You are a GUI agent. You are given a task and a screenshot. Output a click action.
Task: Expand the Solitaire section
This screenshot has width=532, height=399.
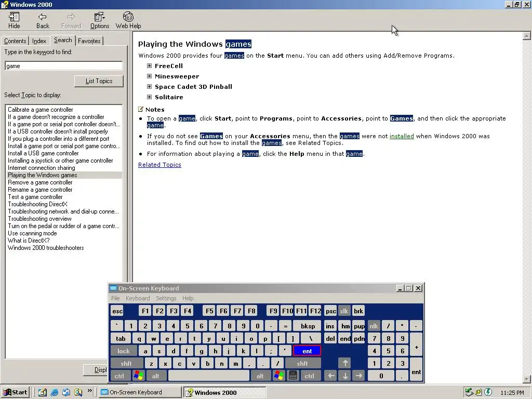click(149, 97)
